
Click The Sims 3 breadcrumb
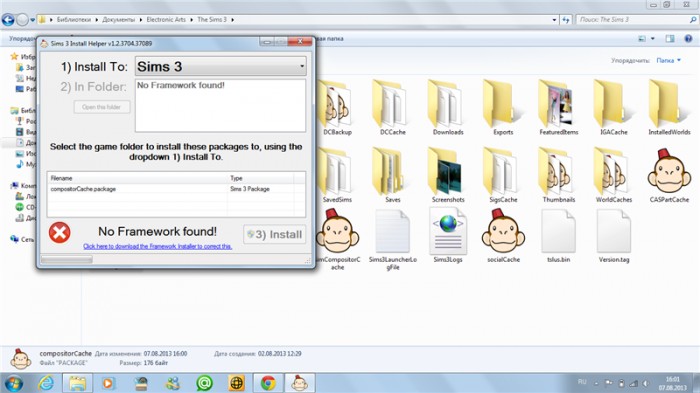212,20
